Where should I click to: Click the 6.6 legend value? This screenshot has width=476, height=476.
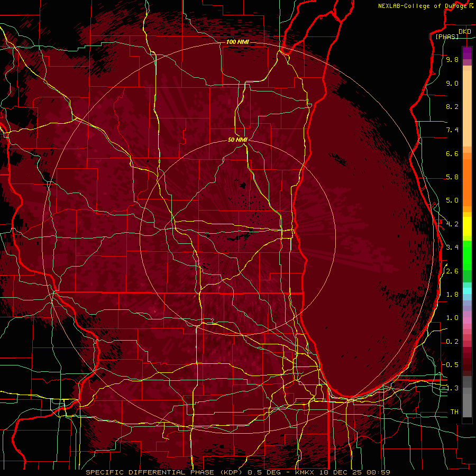452,154
